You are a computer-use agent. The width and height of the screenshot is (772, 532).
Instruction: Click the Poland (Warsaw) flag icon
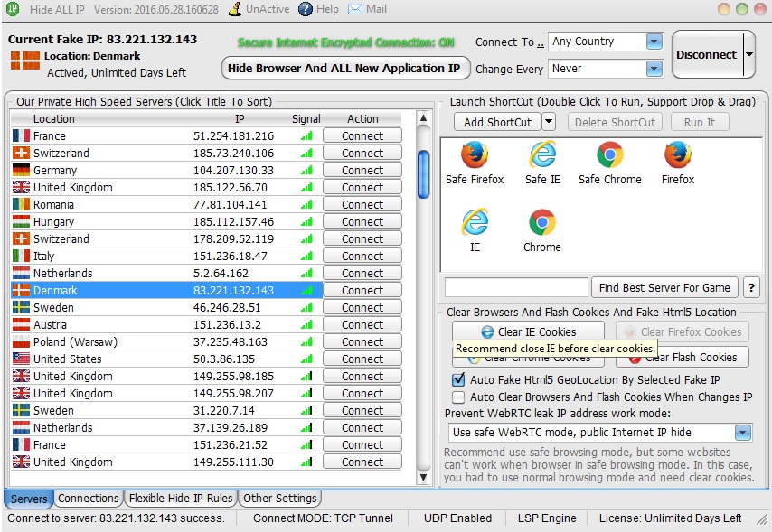[21, 341]
